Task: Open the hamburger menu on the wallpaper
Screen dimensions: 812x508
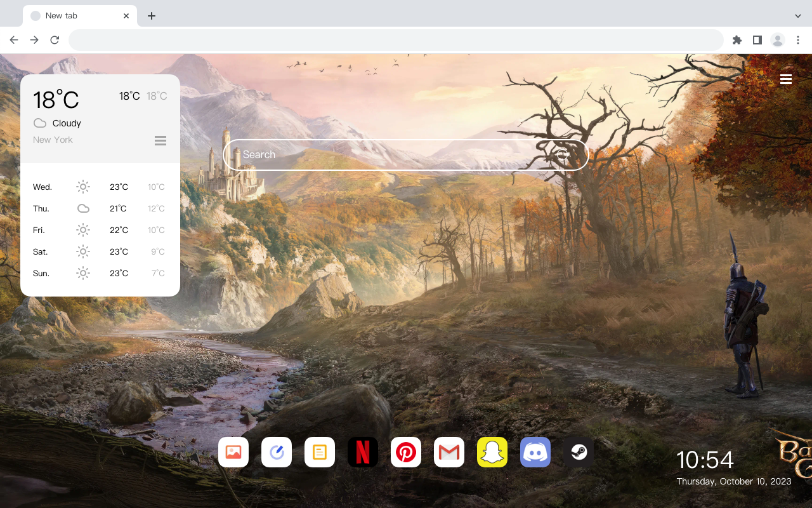Action: [x=786, y=79]
